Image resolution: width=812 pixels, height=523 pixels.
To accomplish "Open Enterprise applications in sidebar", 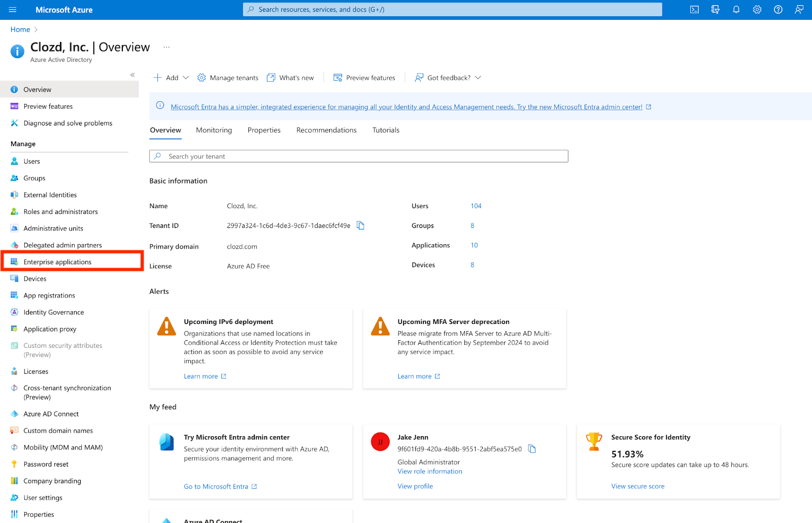I will 57,262.
